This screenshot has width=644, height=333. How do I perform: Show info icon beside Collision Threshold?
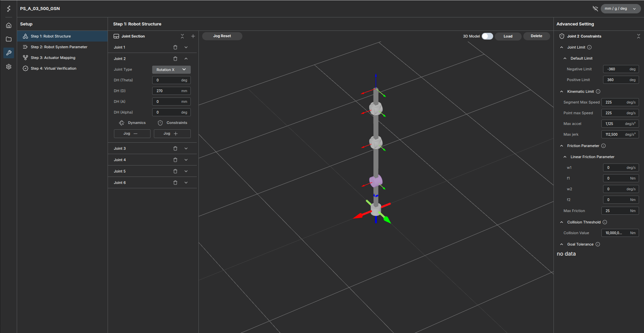click(605, 222)
